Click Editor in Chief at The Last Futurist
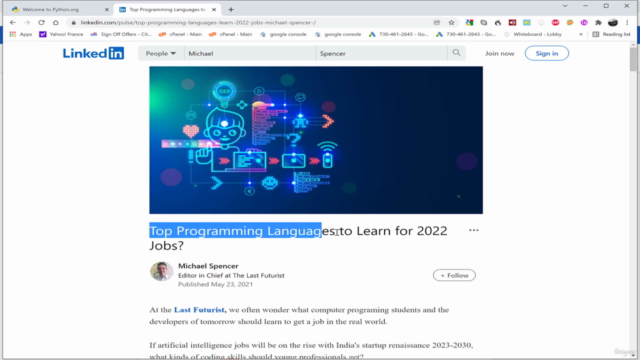 tap(231, 276)
